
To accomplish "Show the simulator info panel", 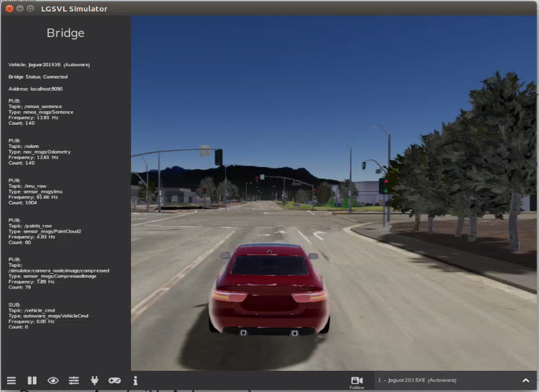I will pyautogui.click(x=135, y=380).
